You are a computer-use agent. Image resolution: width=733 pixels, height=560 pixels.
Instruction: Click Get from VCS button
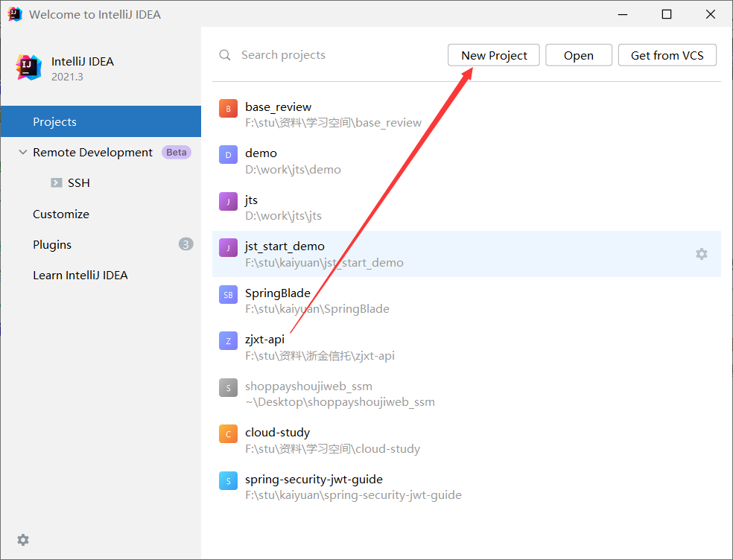[667, 55]
